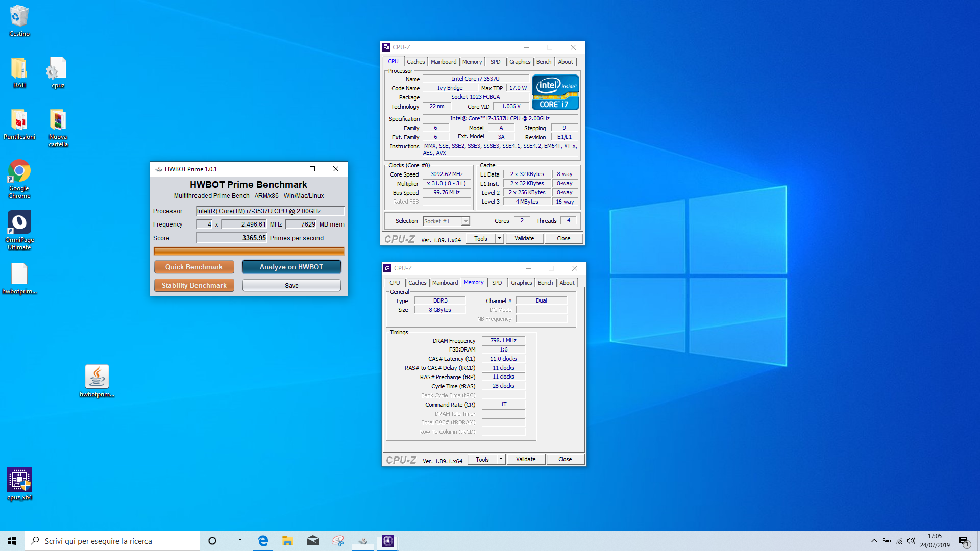The image size is (980, 551).
Task: Click the Score field showing 3365.95
Action: [232, 238]
